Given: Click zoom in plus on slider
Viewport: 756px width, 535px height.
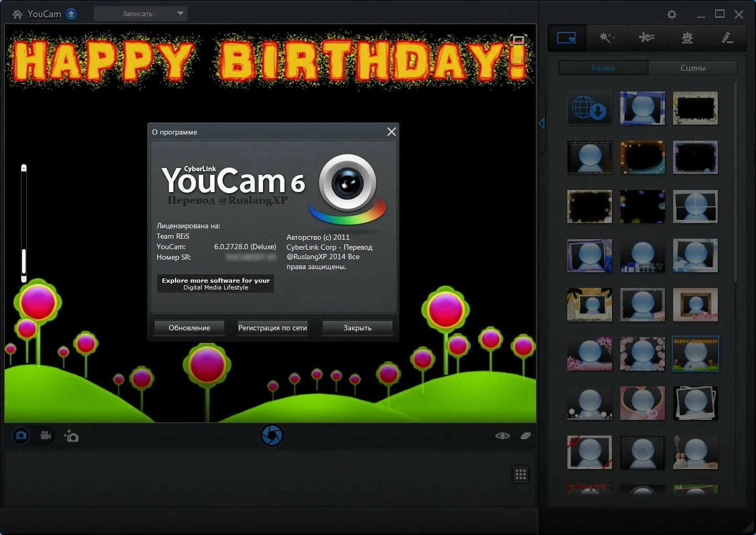Looking at the screenshot, I should (x=24, y=168).
